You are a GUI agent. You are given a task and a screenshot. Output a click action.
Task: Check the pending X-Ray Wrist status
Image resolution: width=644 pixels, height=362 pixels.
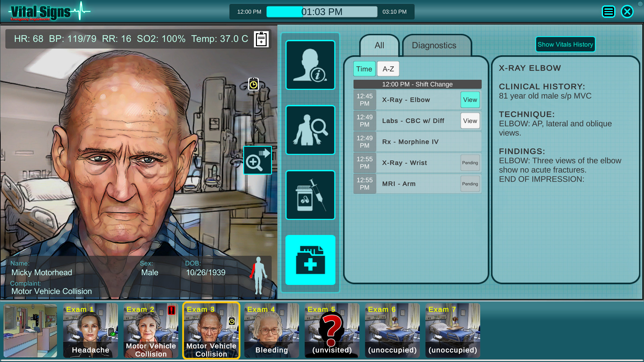click(x=470, y=163)
